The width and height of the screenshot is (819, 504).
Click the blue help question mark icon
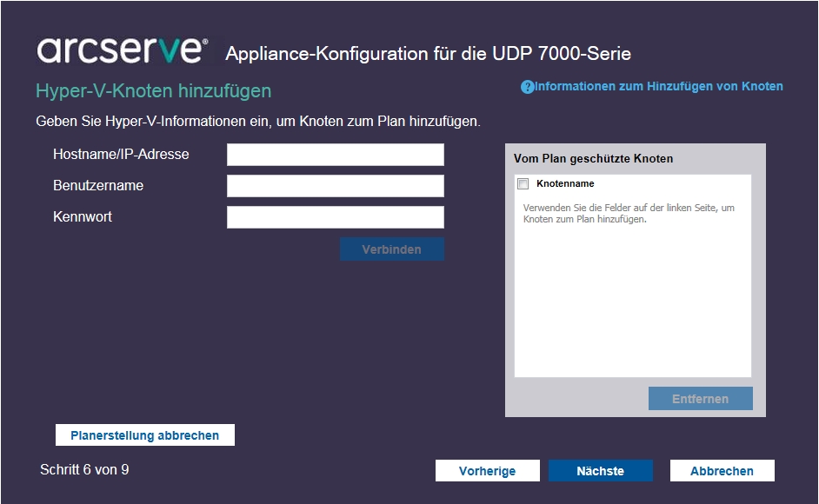coord(527,87)
